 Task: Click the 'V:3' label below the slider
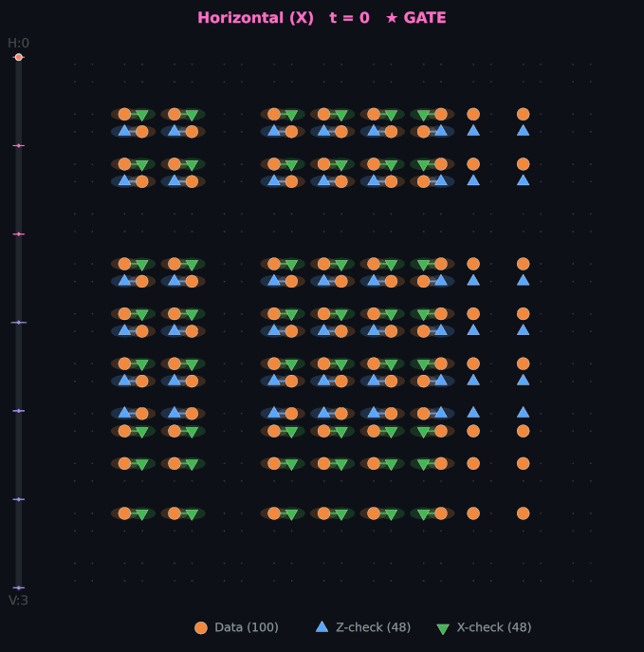pos(18,600)
